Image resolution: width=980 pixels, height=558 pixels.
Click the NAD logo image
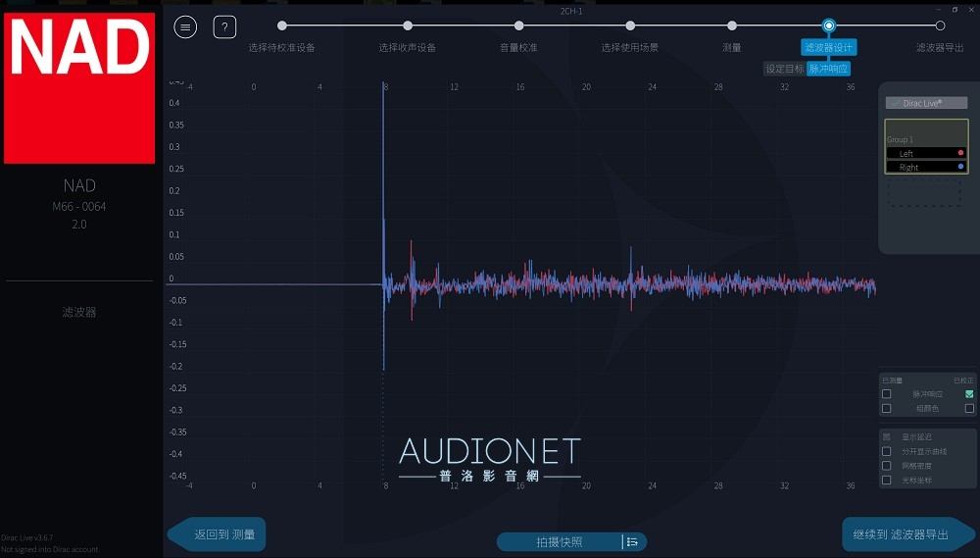tap(79, 88)
